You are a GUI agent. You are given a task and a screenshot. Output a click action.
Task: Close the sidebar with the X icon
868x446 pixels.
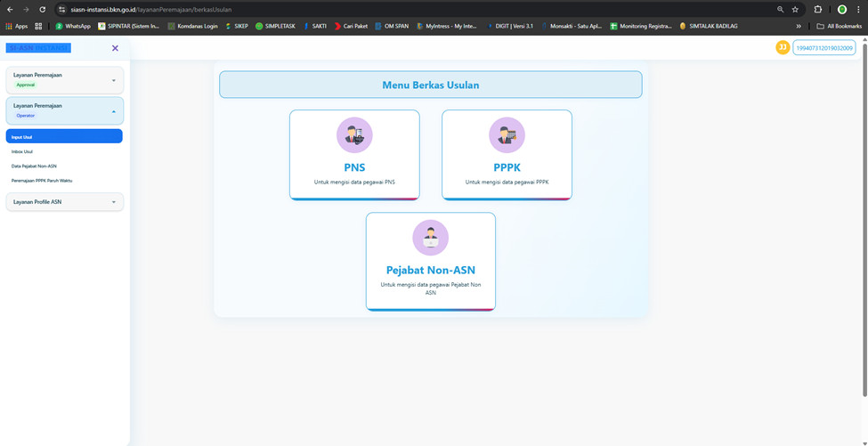(115, 48)
